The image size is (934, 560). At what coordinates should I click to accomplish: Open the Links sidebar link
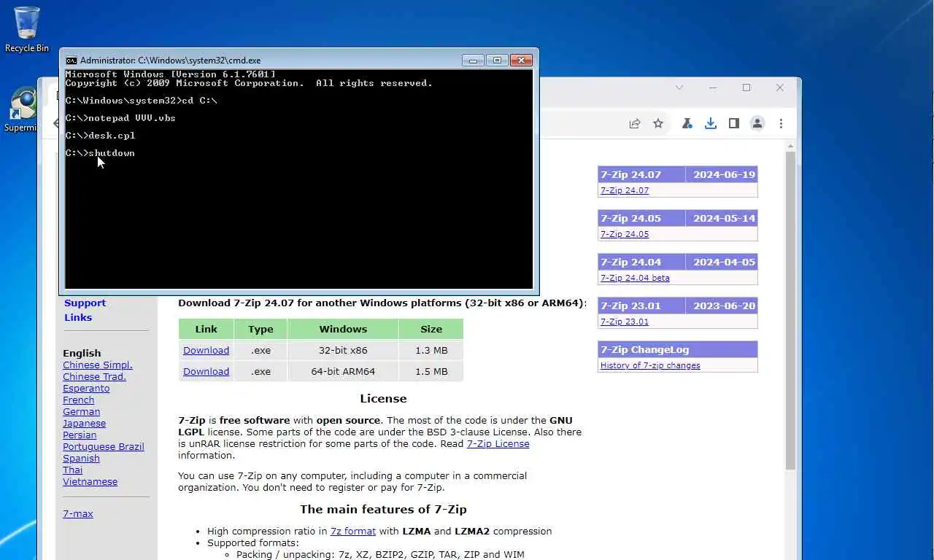tap(78, 317)
